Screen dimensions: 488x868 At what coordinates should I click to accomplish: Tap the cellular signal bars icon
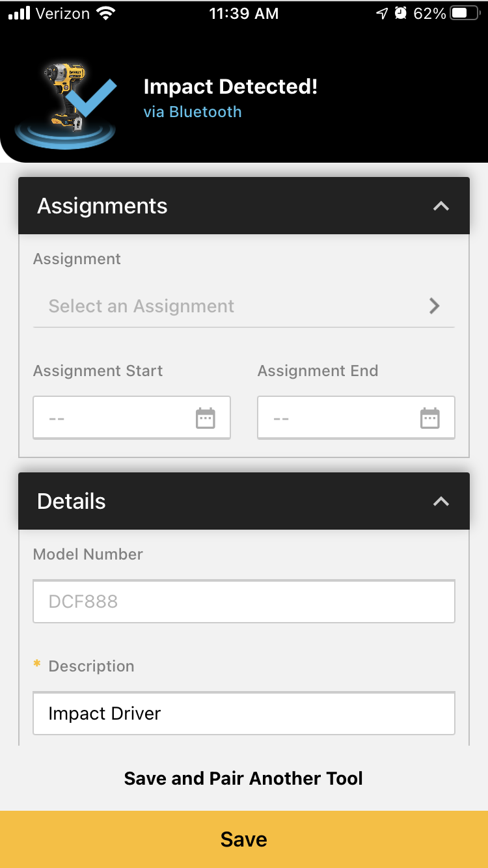[x=19, y=14]
